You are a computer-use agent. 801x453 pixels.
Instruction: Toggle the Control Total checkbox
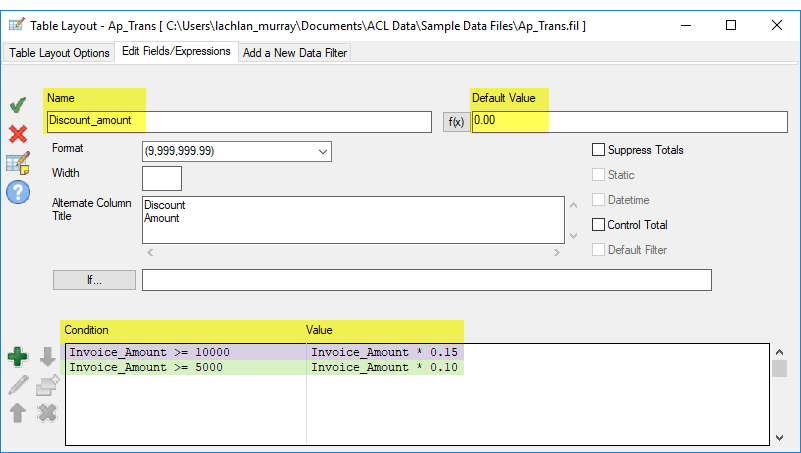pyautogui.click(x=599, y=225)
